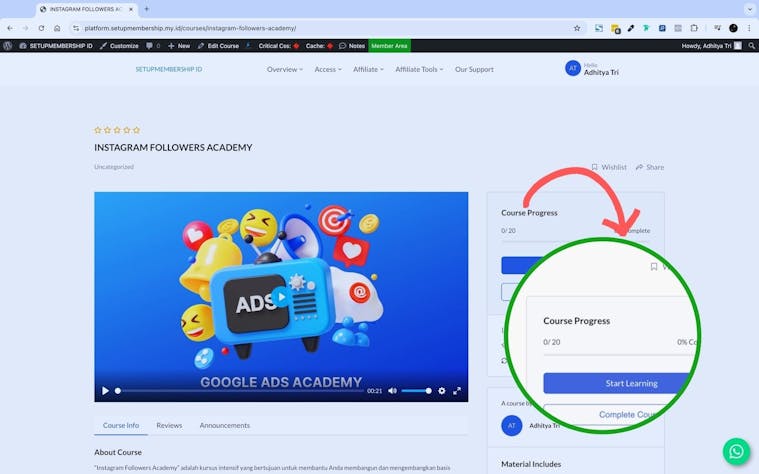The image size is (759, 474).
Task: Expand the Access dropdown menu
Action: (x=328, y=69)
